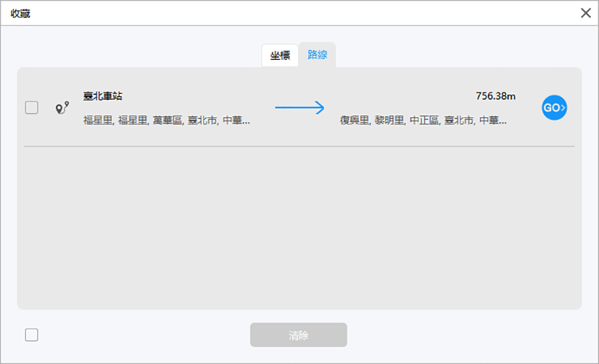Select the 路線 tab
Screen dimensions: 599x364
317,55
